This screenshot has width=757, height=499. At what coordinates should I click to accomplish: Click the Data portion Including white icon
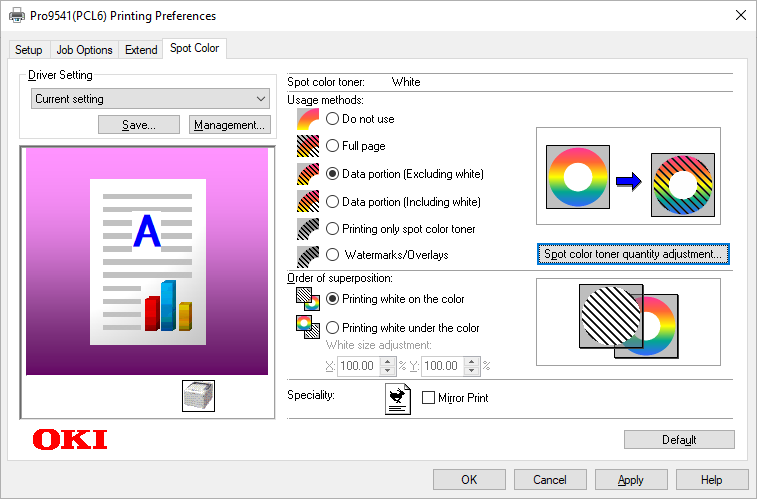pos(308,201)
